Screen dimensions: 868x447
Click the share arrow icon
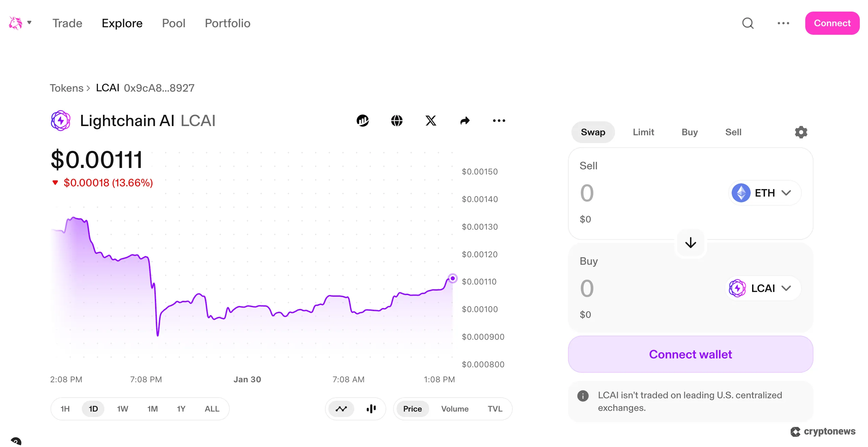(465, 121)
